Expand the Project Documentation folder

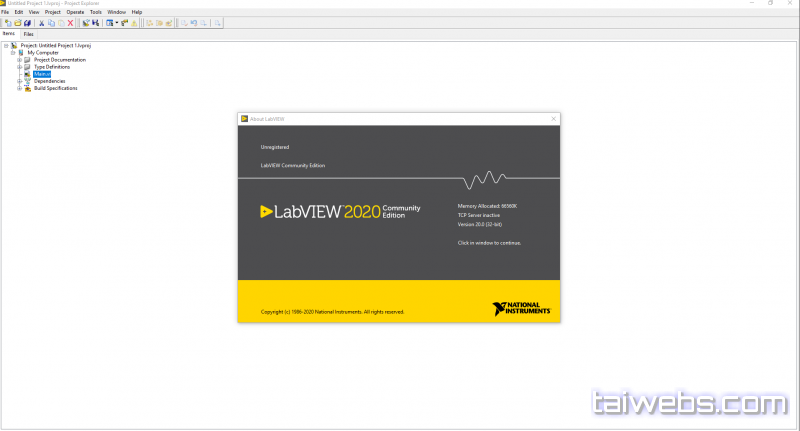19,60
